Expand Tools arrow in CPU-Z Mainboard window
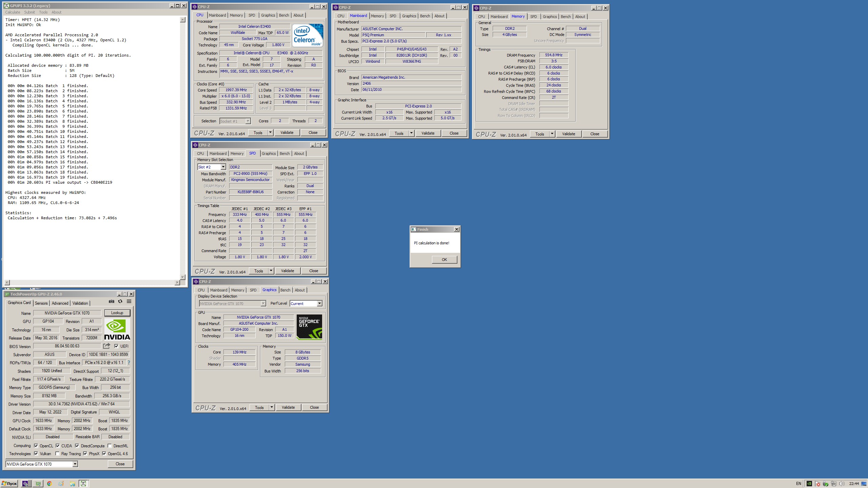Screen dimensions: 868x488 [x=411, y=133]
